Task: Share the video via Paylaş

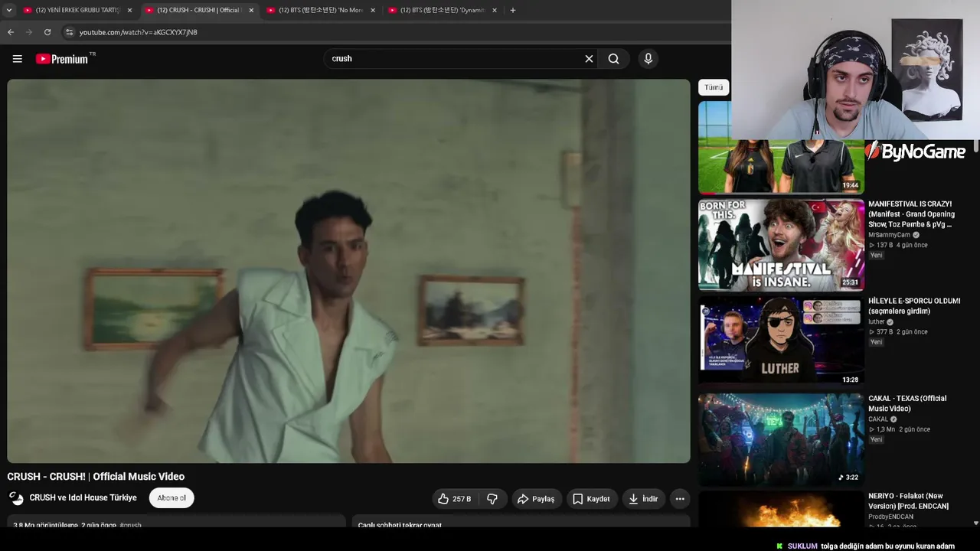Action: tap(536, 499)
